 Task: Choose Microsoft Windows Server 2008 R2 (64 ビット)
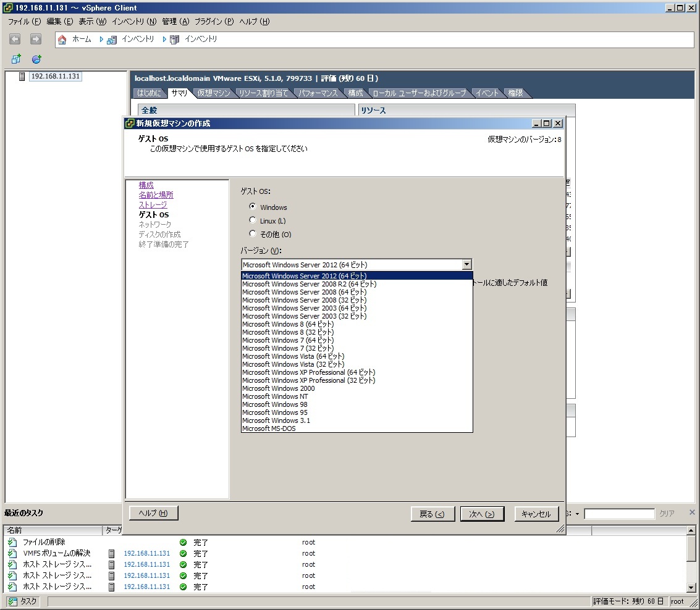(356, 284)
